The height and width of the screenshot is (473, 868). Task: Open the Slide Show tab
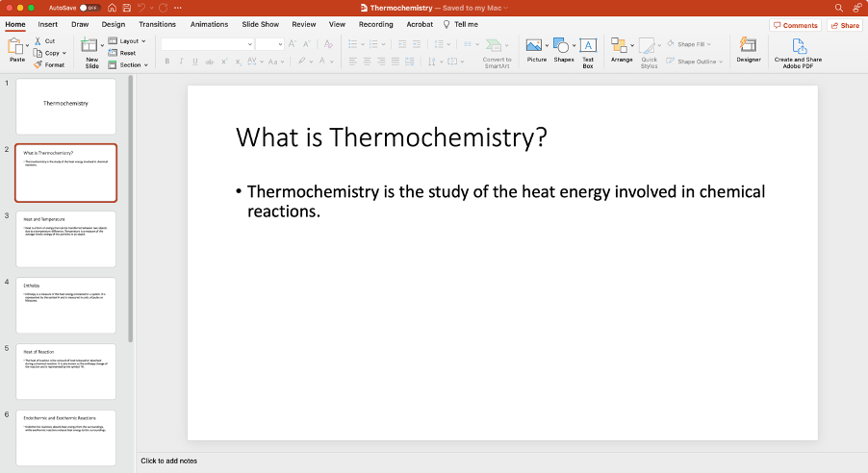[260, 24]
